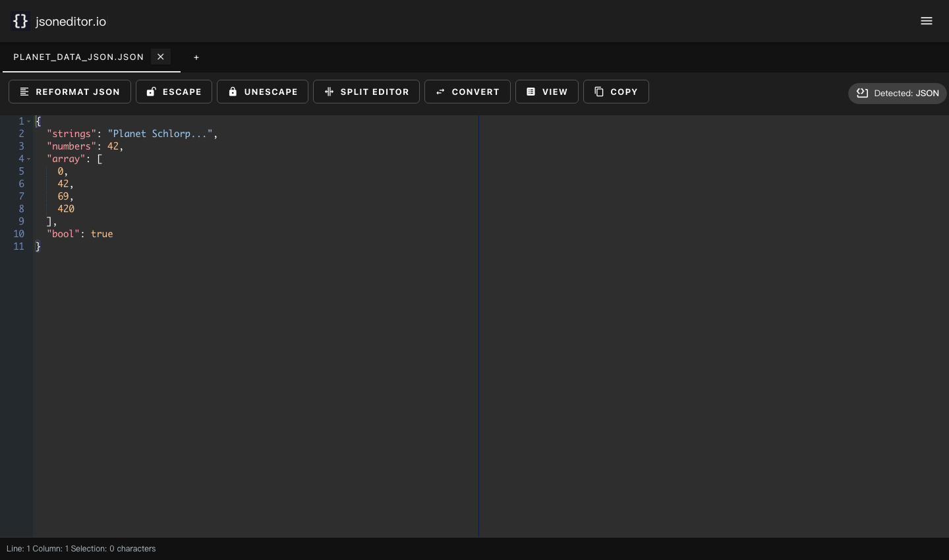Click the Convert button
The width and height of the screenshot is (949, 560).
click(467, 92)
